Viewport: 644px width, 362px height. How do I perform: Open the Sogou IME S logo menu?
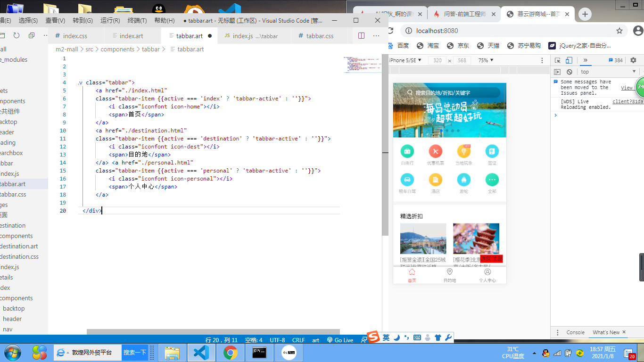tap(373, 337)
